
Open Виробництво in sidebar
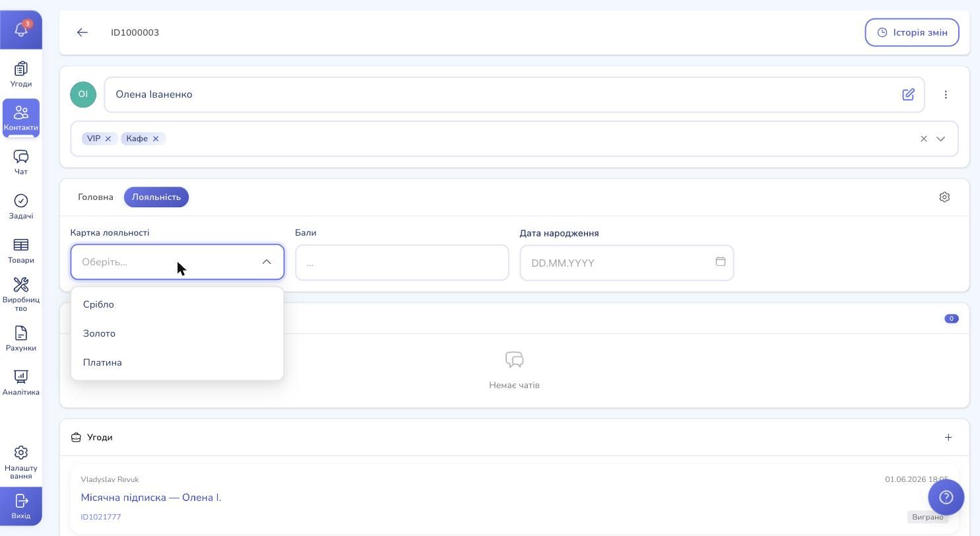(21, 294)
